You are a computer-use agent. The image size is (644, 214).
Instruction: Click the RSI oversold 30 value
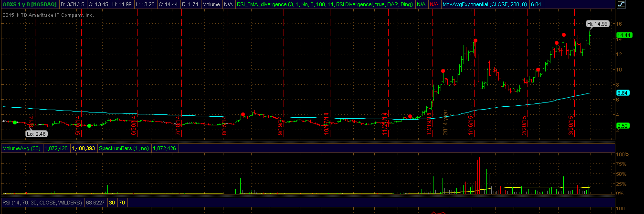click(x=112, y=203)
